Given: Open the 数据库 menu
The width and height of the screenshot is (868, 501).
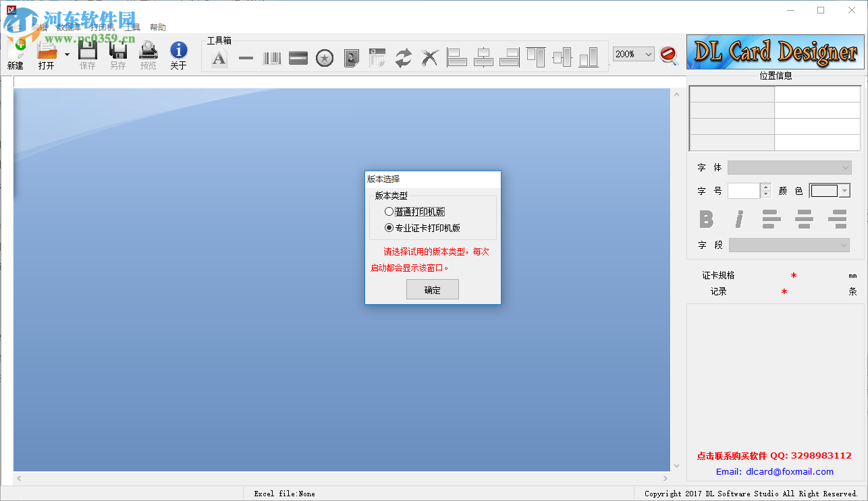Looking at the screenshot, I should coord(70,26).
